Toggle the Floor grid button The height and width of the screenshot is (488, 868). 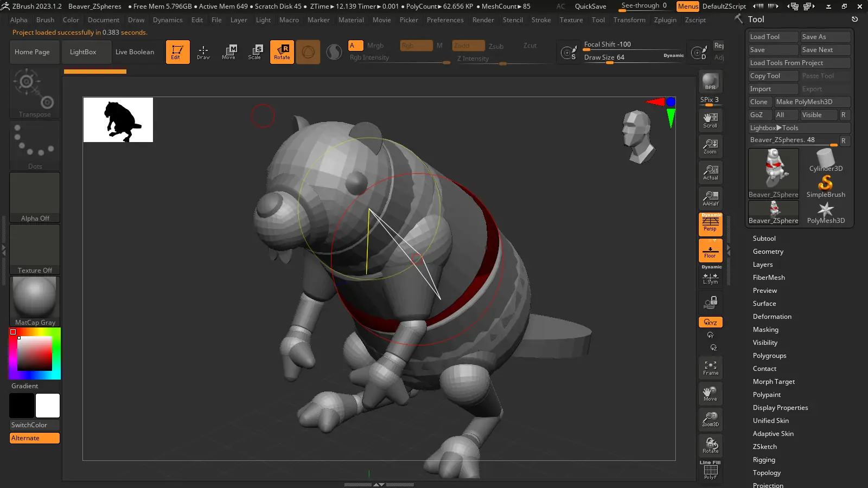pos(710,251)
